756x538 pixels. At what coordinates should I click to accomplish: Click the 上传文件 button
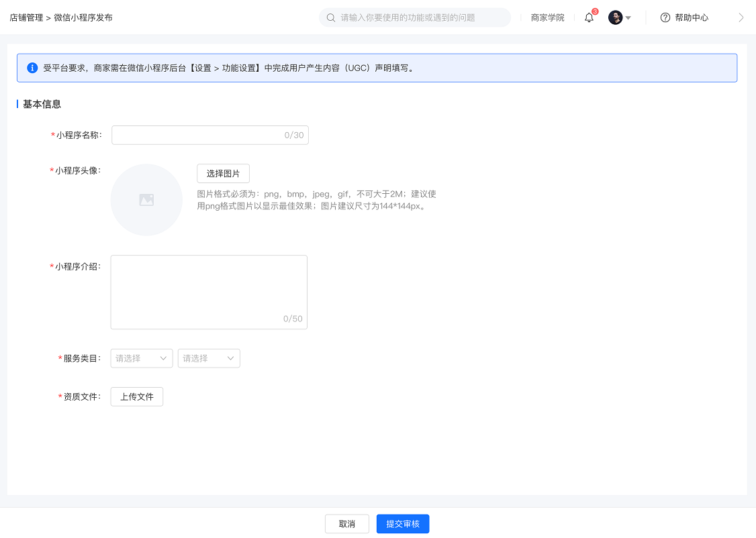[x=137, y=397]
